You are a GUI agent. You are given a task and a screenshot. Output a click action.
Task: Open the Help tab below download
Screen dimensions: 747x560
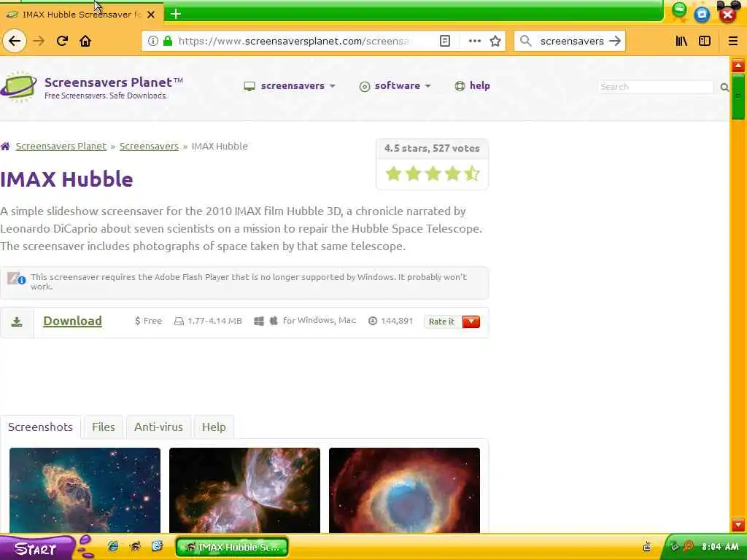(x=214, y=427)
